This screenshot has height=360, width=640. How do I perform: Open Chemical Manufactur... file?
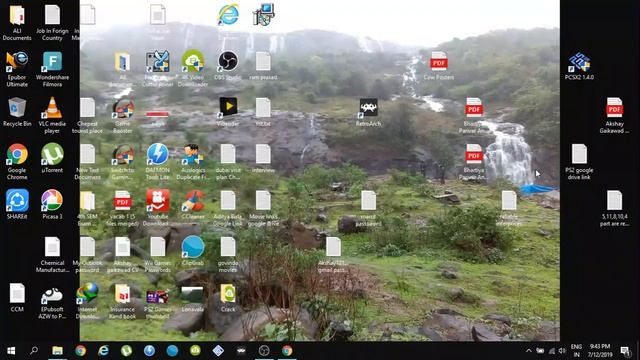(52, 247)
